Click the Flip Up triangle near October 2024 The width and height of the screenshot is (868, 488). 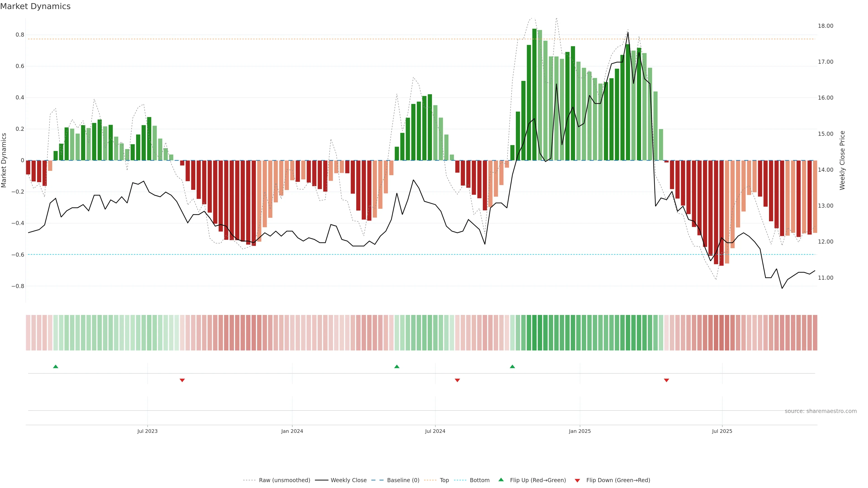coord(512,366)
